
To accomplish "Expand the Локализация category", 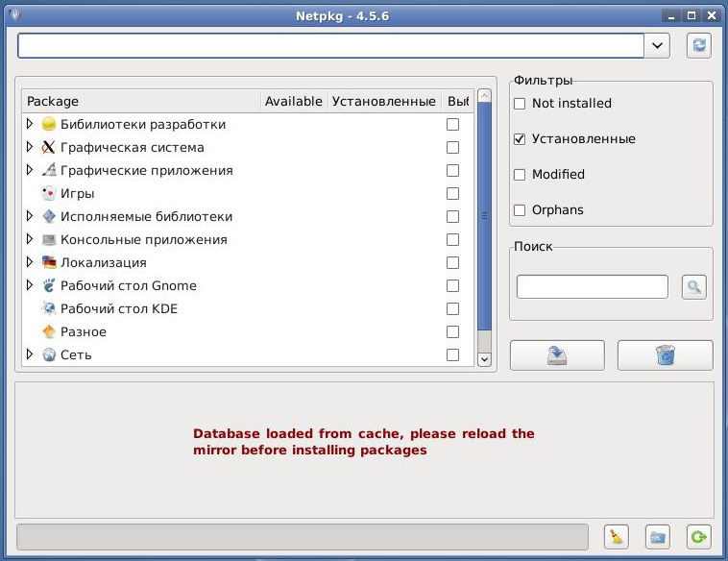I will 30,262.
